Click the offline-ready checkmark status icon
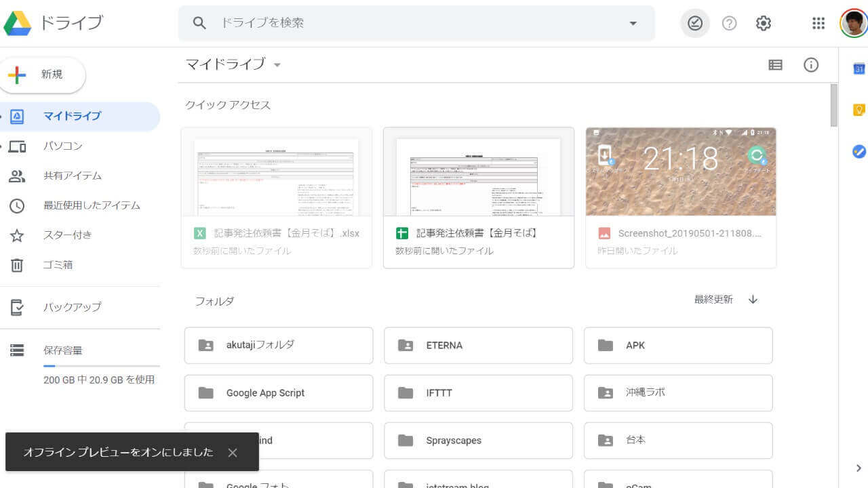The height and width of the screenshot is (488, 868). point(695,24)
